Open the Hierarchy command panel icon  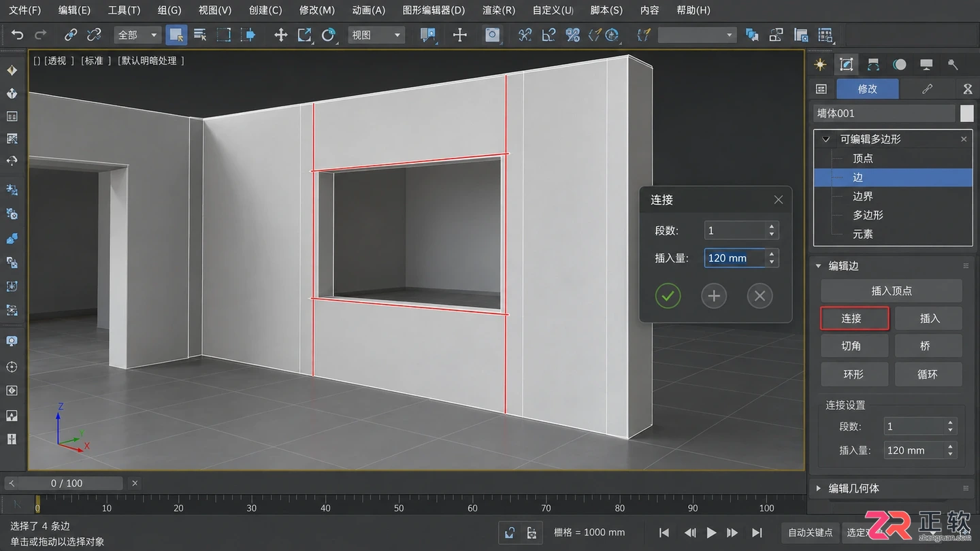click(874, 65)
